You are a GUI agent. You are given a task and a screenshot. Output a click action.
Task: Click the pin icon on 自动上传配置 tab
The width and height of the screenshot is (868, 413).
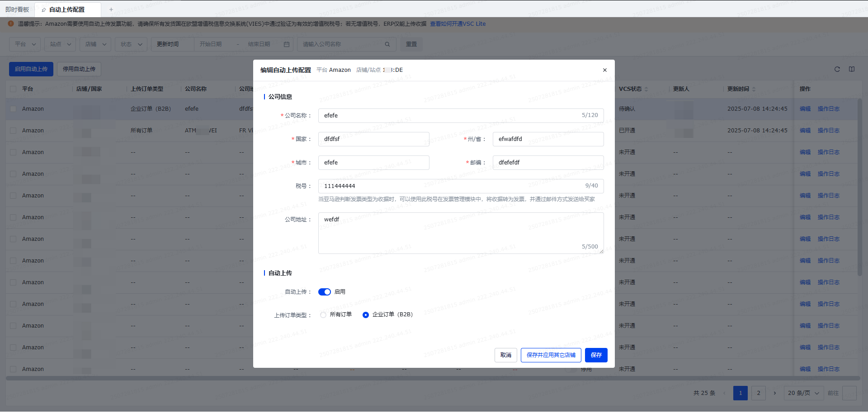coord(44,9)
